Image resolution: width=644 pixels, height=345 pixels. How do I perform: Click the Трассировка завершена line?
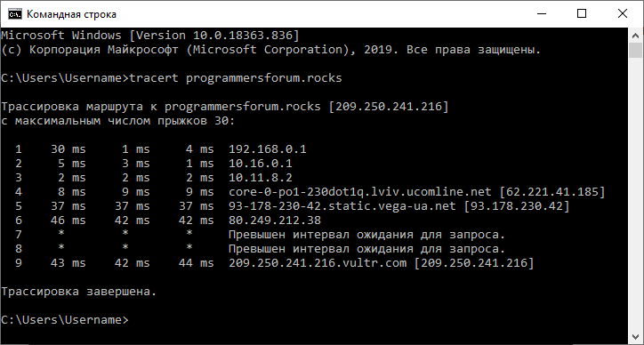[x=79, y=292]
